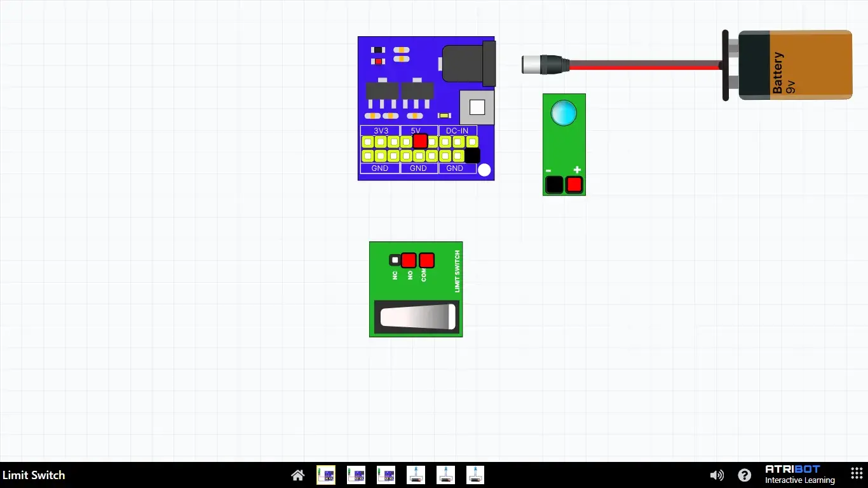Click the Limit Switch lesson title
Screen dimensions: 868x488
[x=34, y=475]
